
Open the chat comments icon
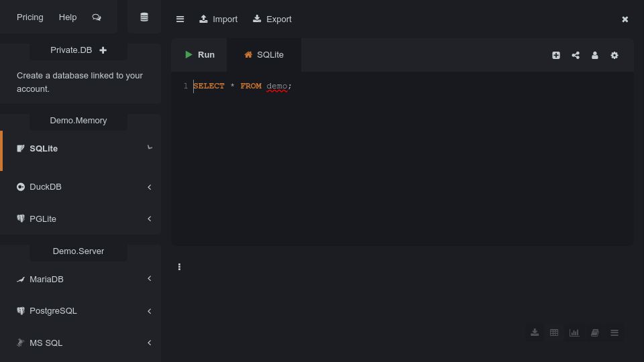click(97, 17)
